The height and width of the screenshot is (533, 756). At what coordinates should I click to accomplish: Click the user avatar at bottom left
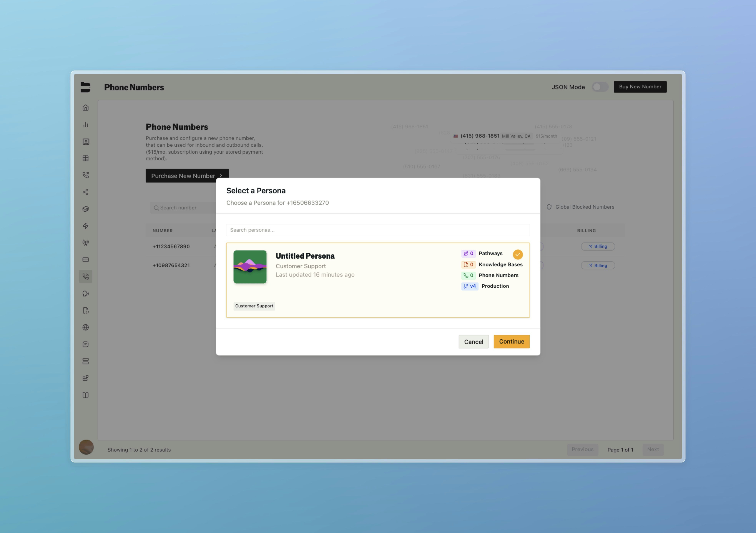86,447
